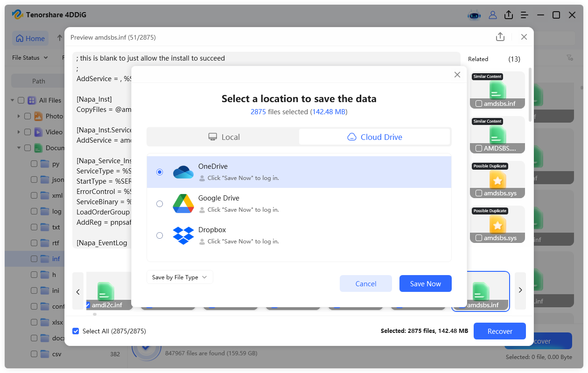
Task: Open the File Status filter dropdown
Action: click(x=30, y=58)
